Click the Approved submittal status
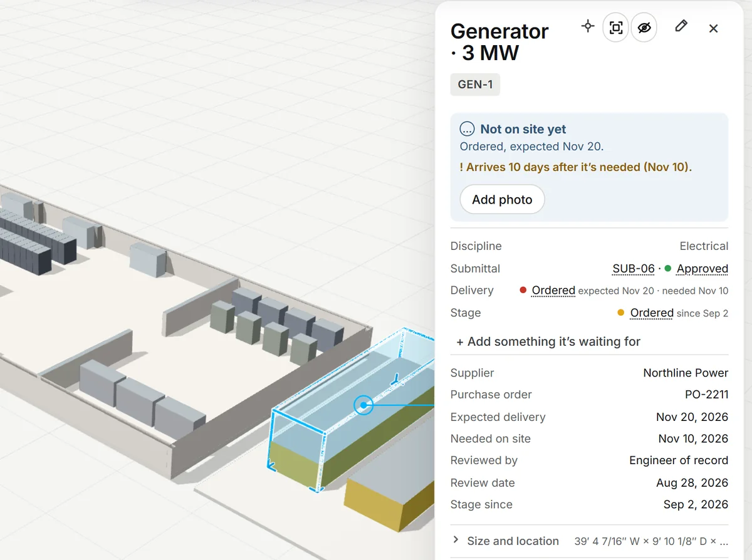This screenshot has height=560, width=752. (x=702, y=269)
